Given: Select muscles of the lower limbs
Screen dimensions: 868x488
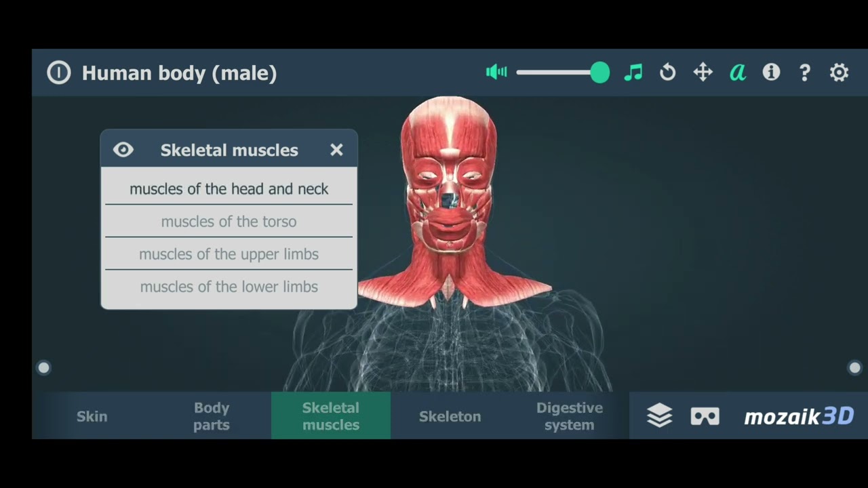Looking at the screenshot, I should pos(229,287).
